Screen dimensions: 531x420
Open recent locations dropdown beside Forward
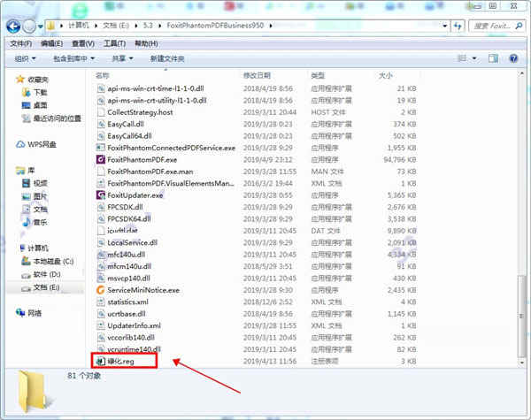point(41,27)
